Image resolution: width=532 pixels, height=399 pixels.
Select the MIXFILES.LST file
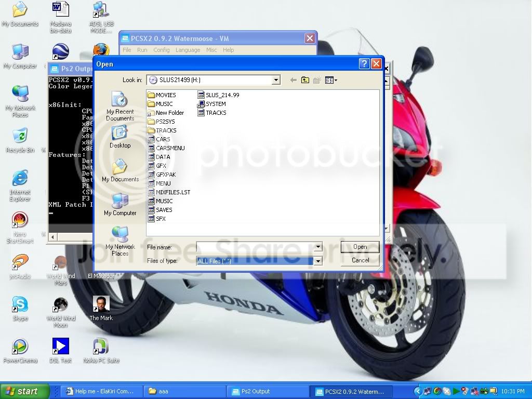tap(169, 192)
